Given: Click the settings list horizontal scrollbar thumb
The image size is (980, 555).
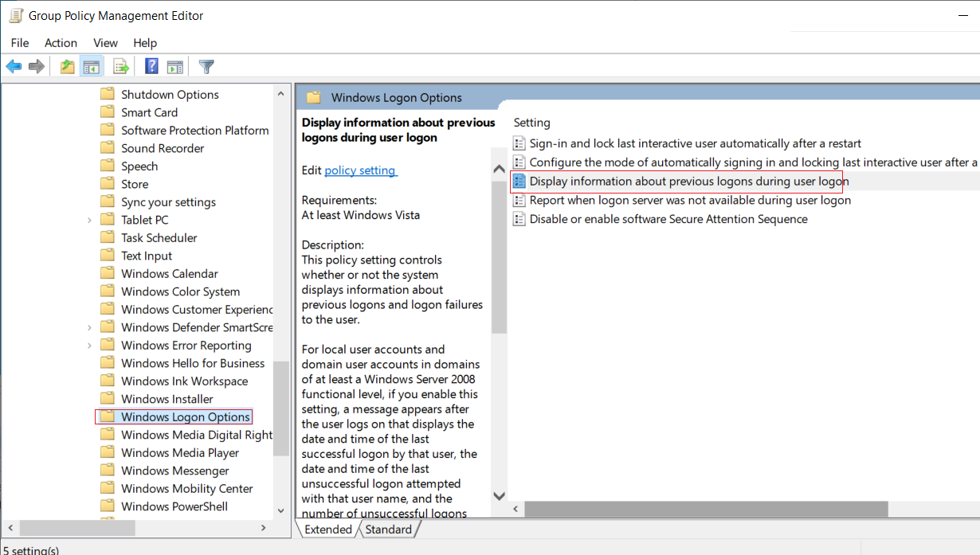Looking at the screenshot, I should click(x=706, y=509).
